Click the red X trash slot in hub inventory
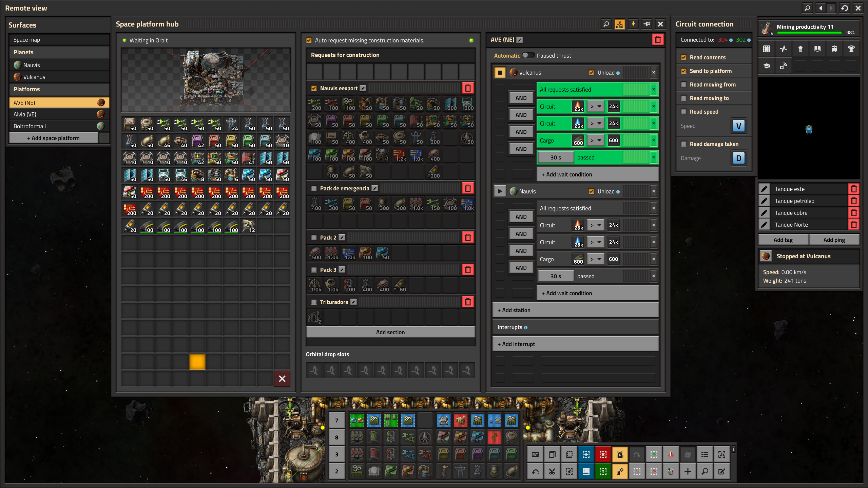This screenshot has width=868, height=488. pyautogui.click(x=282, y=379)
